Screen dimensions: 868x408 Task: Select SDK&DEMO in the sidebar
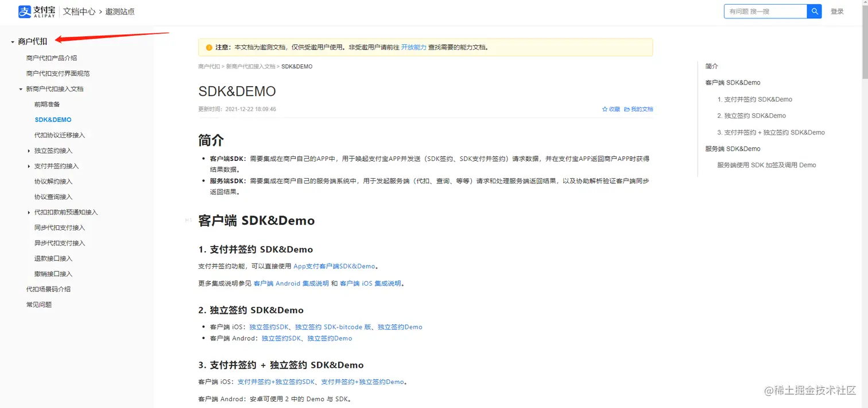[x=53, y=120]
